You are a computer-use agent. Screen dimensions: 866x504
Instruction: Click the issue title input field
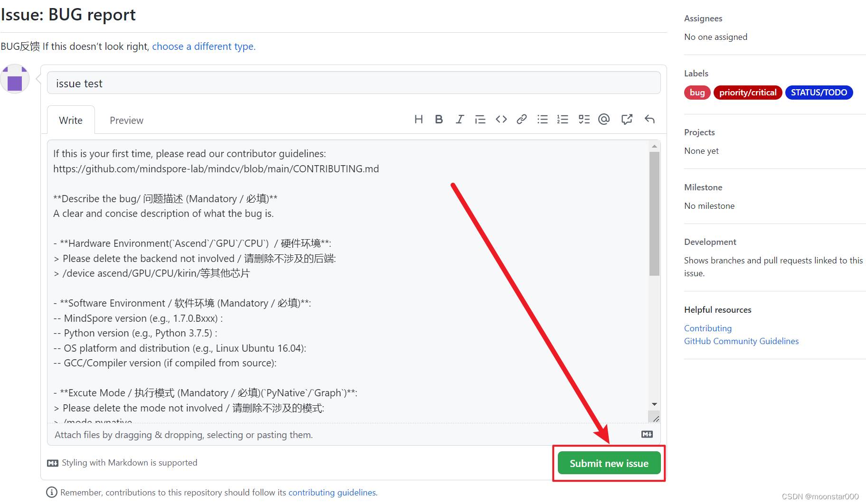click(354, 83)
